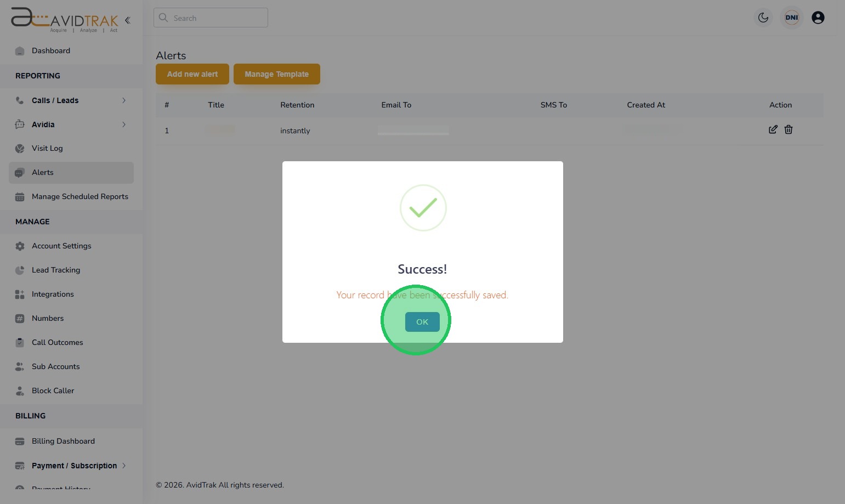Click the Manage Scheduled Reports calendar icon

point(20,197)
